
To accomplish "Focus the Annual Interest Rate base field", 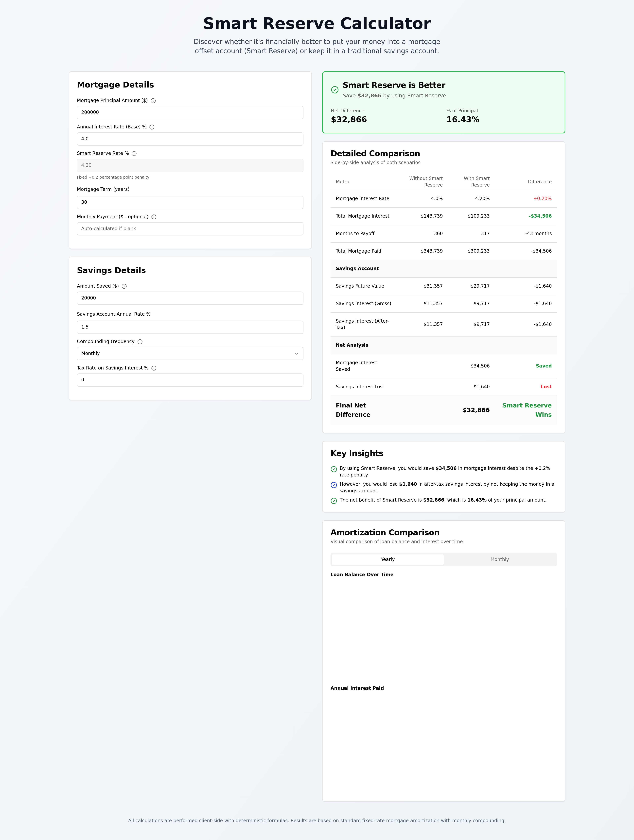I will [x=190, y=139].
